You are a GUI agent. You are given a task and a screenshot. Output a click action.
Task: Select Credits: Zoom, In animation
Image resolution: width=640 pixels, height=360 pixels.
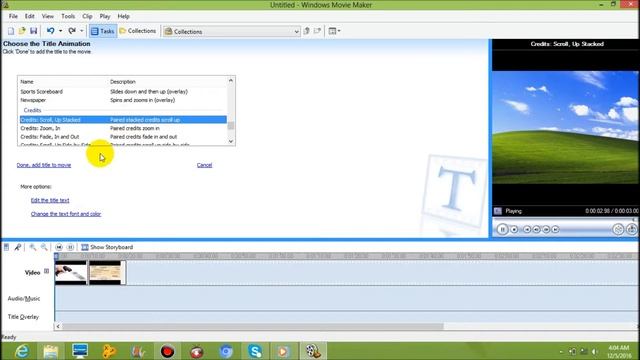pos(123,128)
